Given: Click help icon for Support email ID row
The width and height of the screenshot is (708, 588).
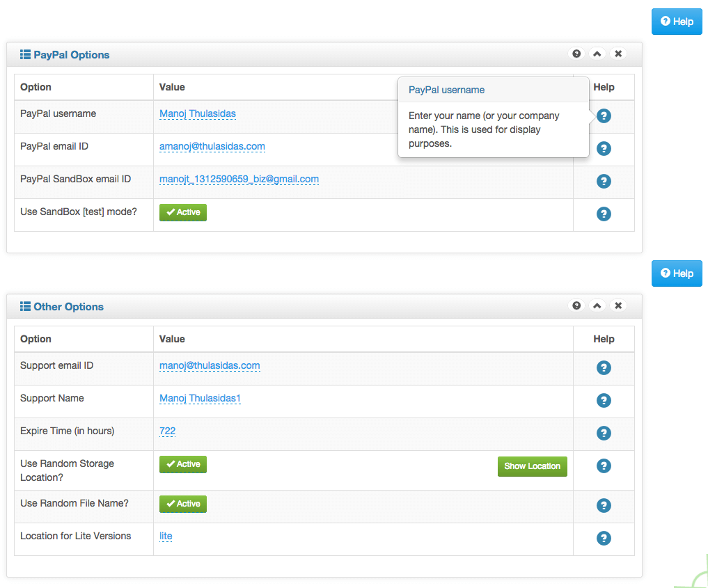Looking at the screenshot, I should (604, 368).
